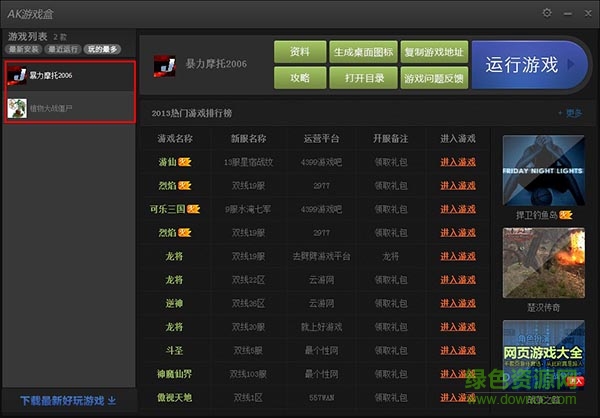Click the game name 游仙
The width and height of the screenshot is (600, 418).
[168, 162]
